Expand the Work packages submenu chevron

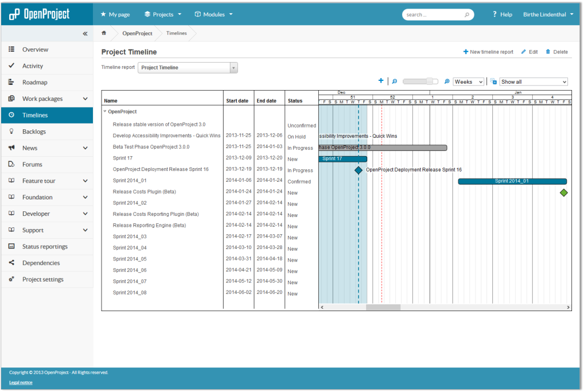(86, 99)
